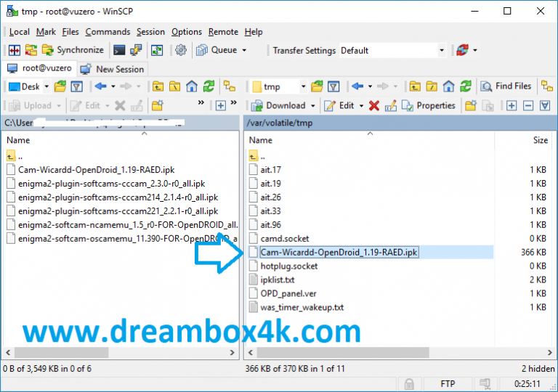Image resolution: width=558 pixels, height=392 pixels.
Task: Click remote Edit button
Action: (x=339, y=106)
